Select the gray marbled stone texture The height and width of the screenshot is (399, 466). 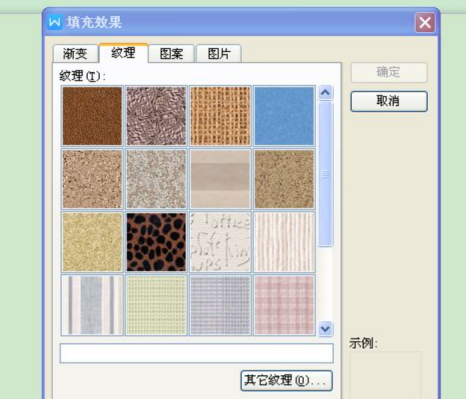coord(156,179)
